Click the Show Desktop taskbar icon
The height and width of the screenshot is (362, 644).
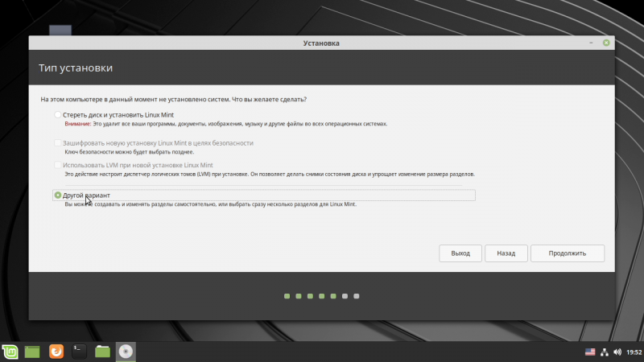point(32,352)
